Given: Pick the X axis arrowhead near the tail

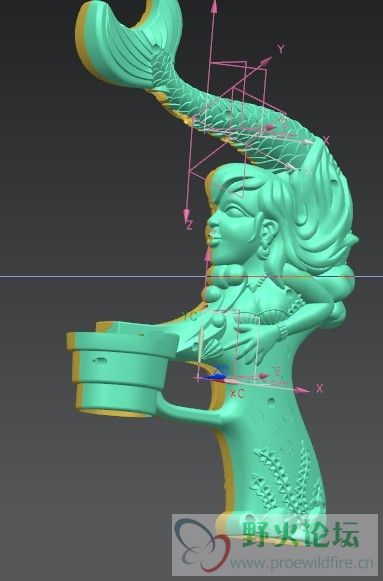Looking at the screenshot, I should click(310, 142).
